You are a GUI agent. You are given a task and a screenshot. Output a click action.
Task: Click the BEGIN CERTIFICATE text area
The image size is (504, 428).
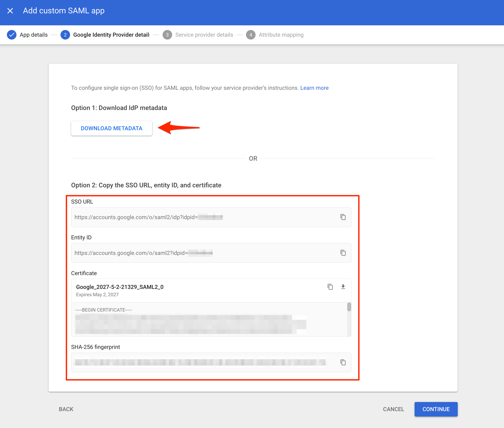209,319
